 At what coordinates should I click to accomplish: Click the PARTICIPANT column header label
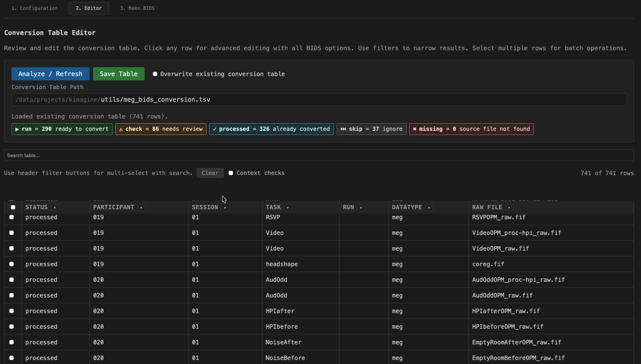tap(114, 207)
